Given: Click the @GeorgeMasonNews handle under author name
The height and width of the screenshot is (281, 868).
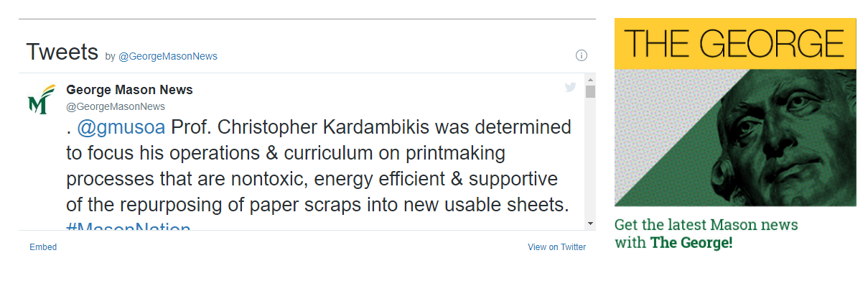Looking at the screenshot, I should [116, 106].
